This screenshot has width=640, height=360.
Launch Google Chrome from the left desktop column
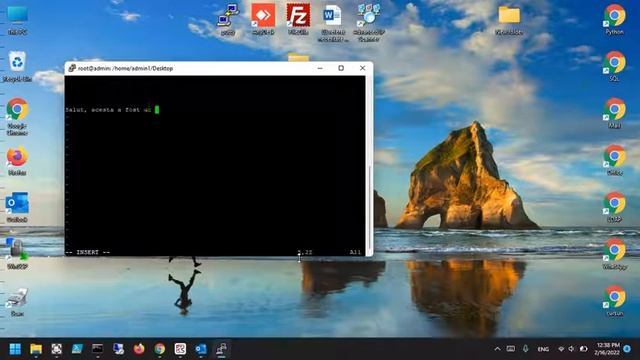(17, 116)
